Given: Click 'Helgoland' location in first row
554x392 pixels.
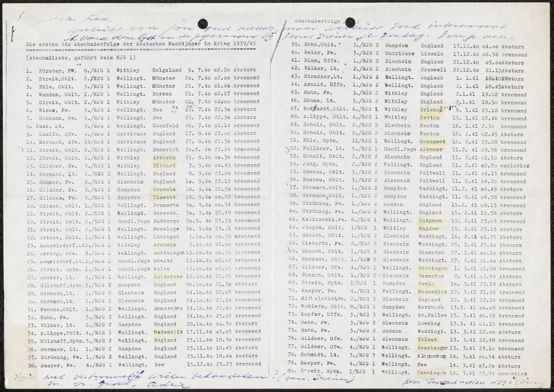Looking at the screenshot, I should pos(166,71).
